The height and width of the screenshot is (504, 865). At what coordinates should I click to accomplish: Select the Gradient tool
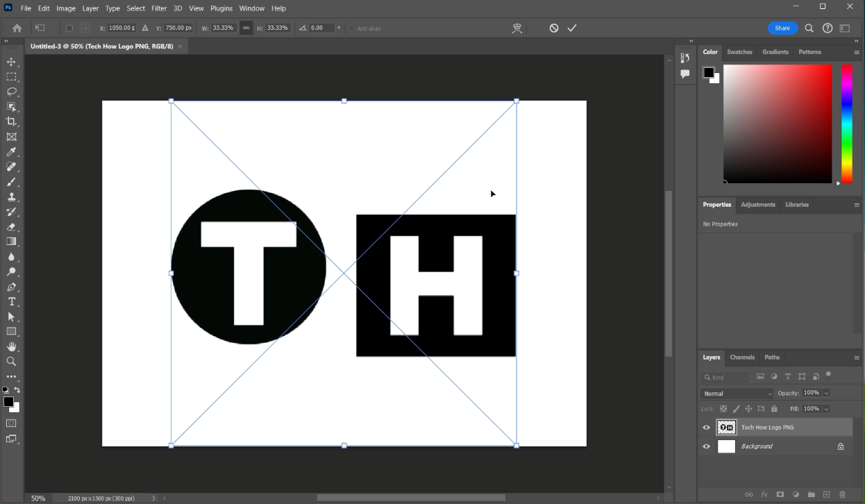click(11, 242)
